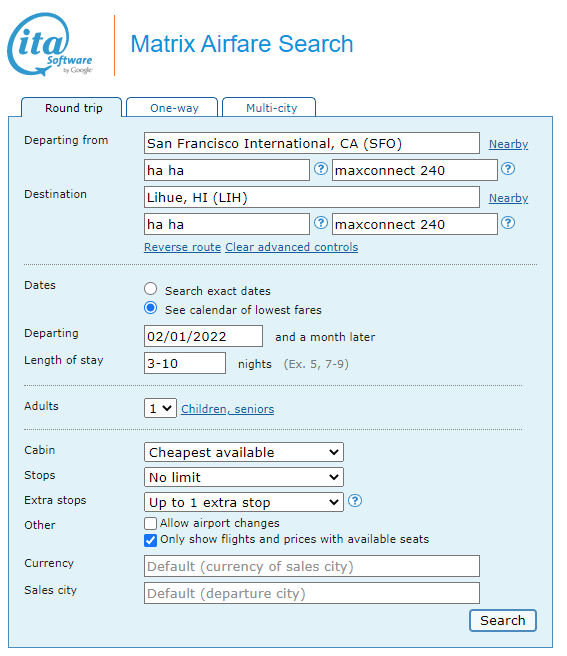Click Nearby link next to departure airport
The height and width of the screenshot is (656, 567).
(508, 144)
